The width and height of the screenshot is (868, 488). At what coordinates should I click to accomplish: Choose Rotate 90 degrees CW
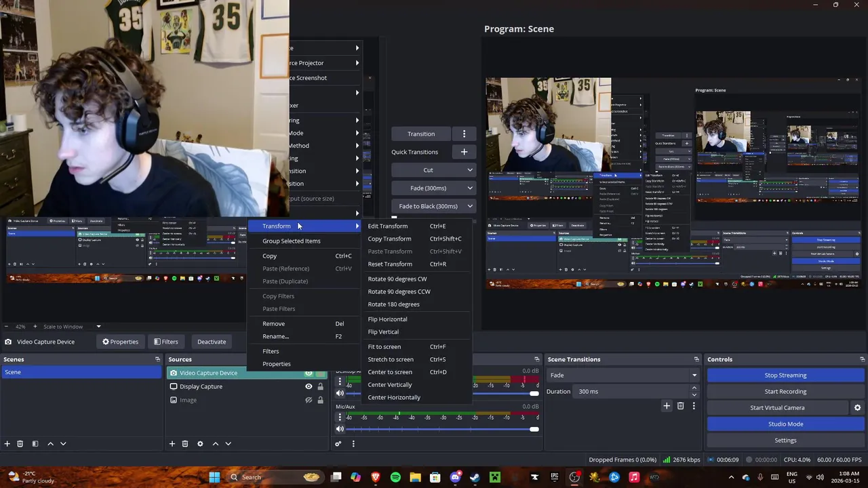pos(397,279)
